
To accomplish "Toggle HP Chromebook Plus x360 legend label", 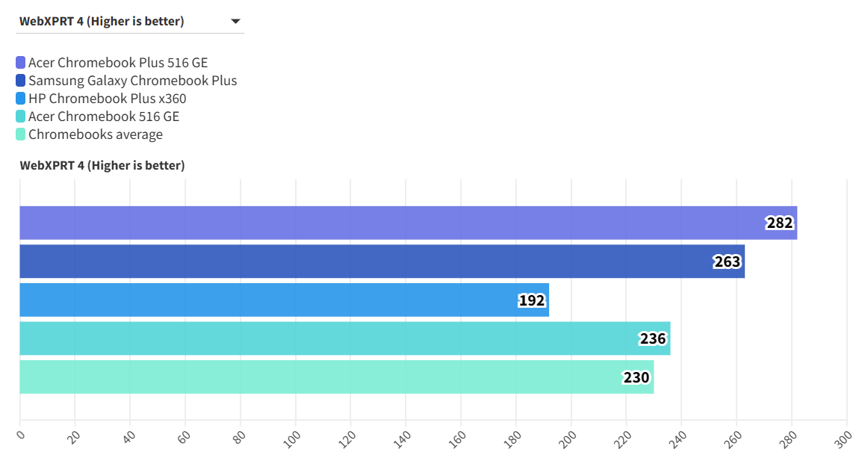I will [107, 99].
